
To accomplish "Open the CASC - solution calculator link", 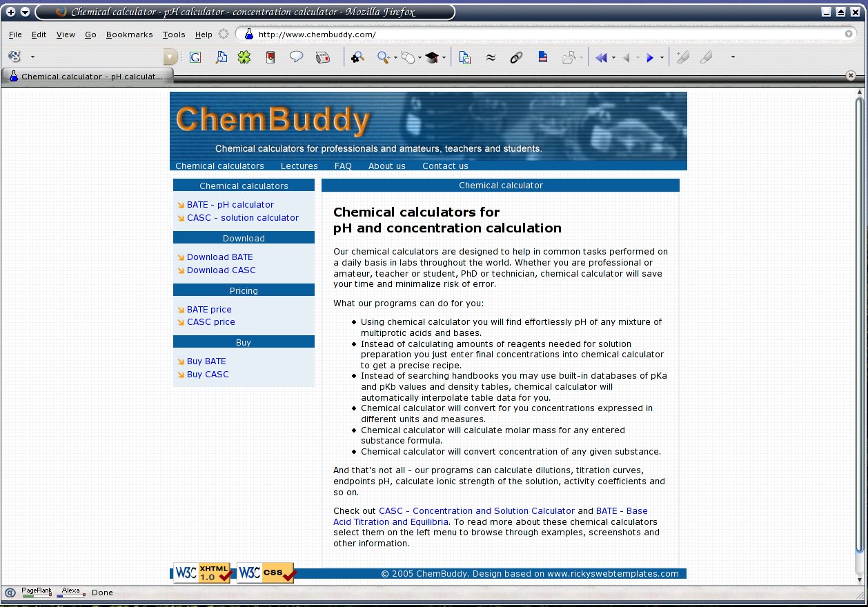I will pyautogui.click(x=243, y=218).
